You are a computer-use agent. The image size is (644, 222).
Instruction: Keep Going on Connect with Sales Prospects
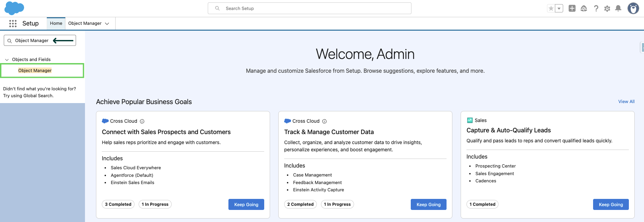click(246, 204)
